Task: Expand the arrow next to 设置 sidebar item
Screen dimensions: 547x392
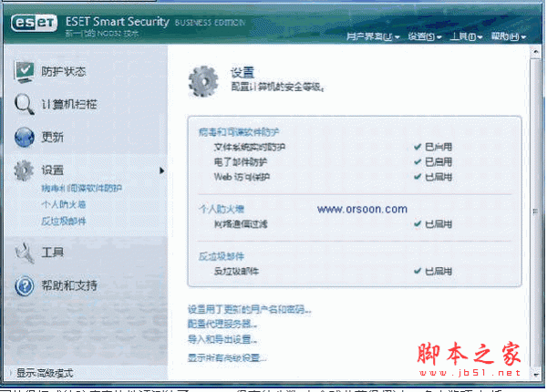Action: [161, 170]
